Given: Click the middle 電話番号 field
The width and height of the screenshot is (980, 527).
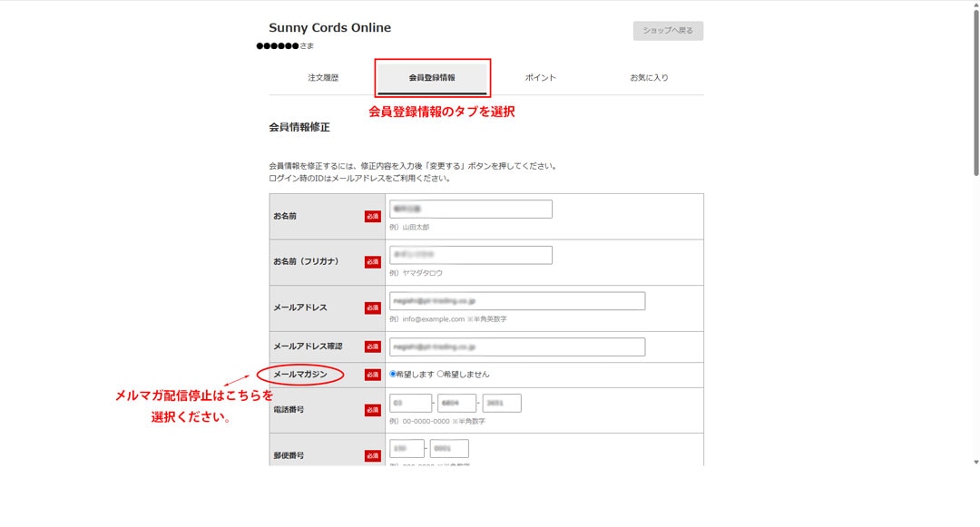Looking at the screenshot, I should pyautogui.click(x=456, y=404).
